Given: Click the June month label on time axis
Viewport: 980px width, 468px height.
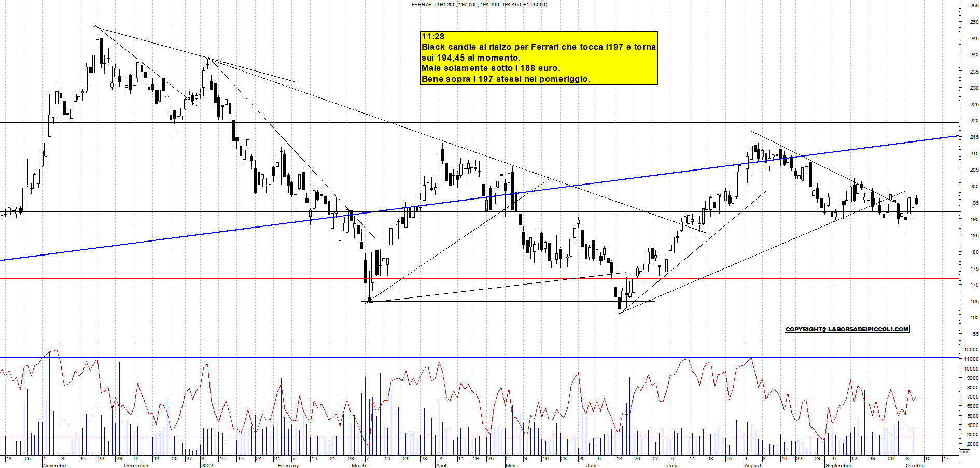Looking at the screenshot, I should [x=592, y=465].
